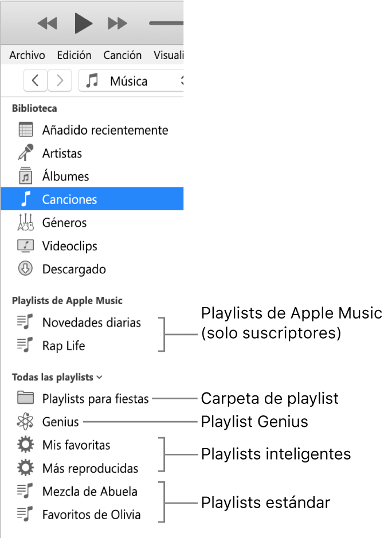Select the Añadido recientemente grid icon

(x=25, y=130)
